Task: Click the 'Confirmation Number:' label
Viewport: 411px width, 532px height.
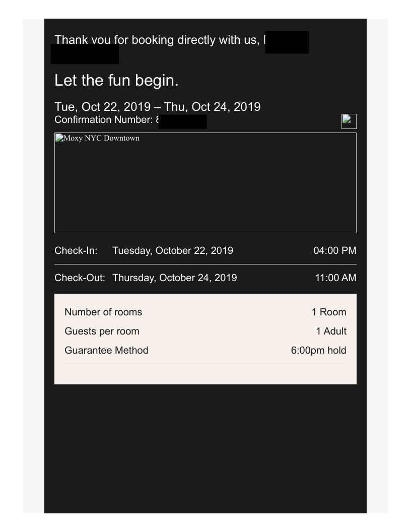Action: point(103,120)
